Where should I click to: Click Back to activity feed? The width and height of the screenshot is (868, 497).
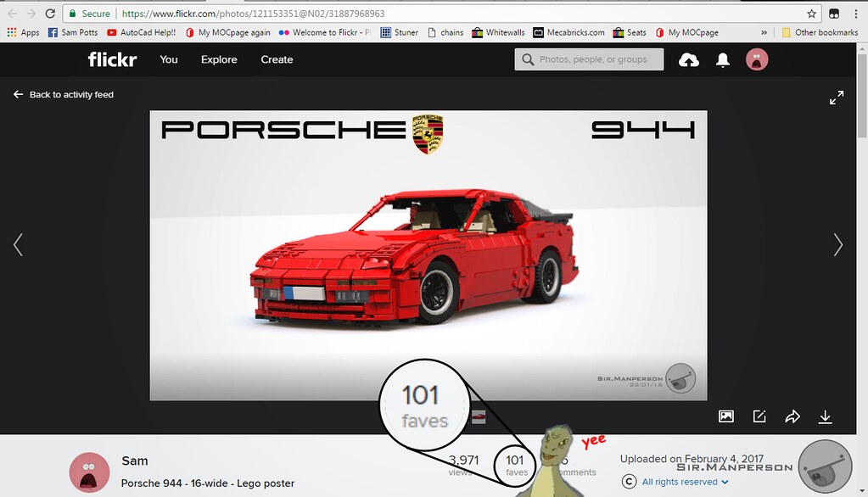click(x=63, y=95)
